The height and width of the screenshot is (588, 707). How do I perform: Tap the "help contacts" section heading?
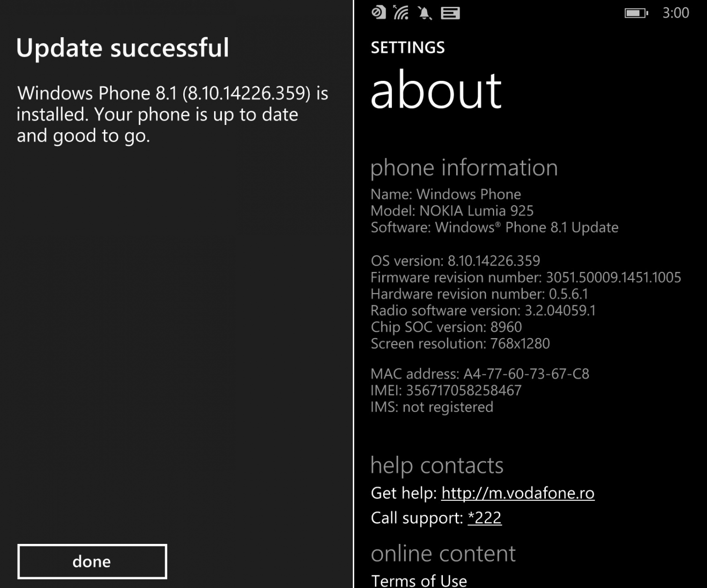(x=437, y=465)
